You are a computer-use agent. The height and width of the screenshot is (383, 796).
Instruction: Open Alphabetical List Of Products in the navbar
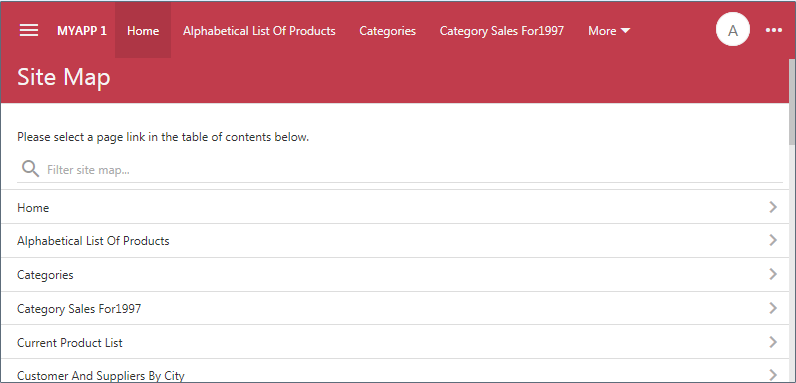(259, 31)
